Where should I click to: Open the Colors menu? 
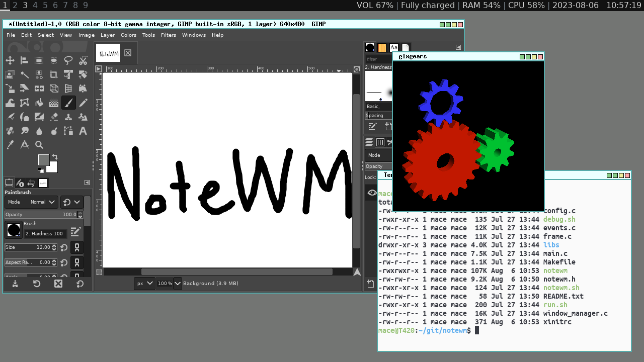coord(128,35)
